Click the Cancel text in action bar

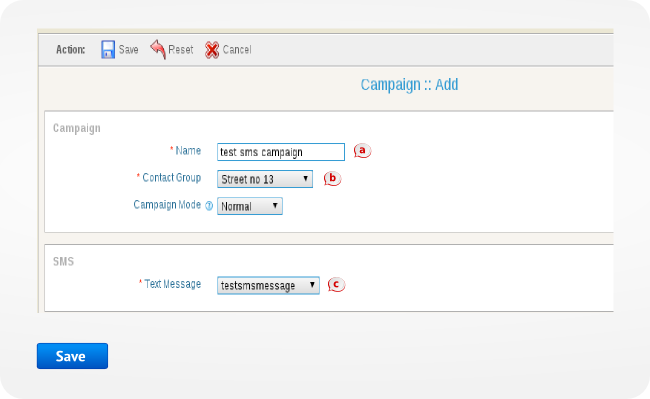[237, 50]
